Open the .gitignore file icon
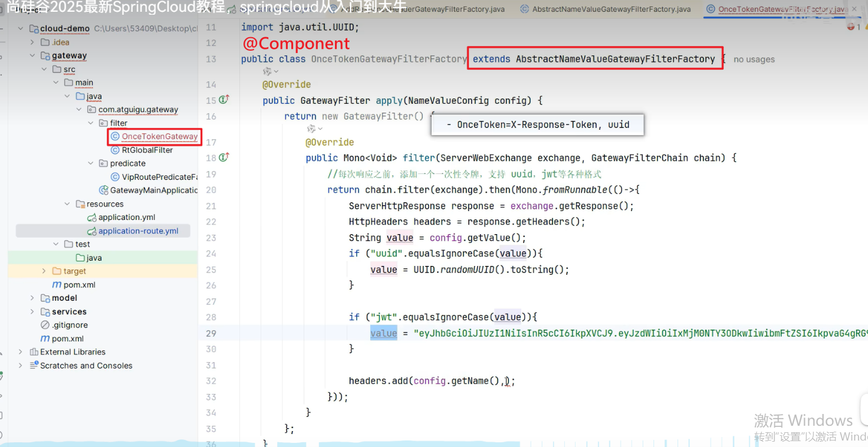Image resolution: width=868 pixels, height=447 pixels. pos(45,325)
